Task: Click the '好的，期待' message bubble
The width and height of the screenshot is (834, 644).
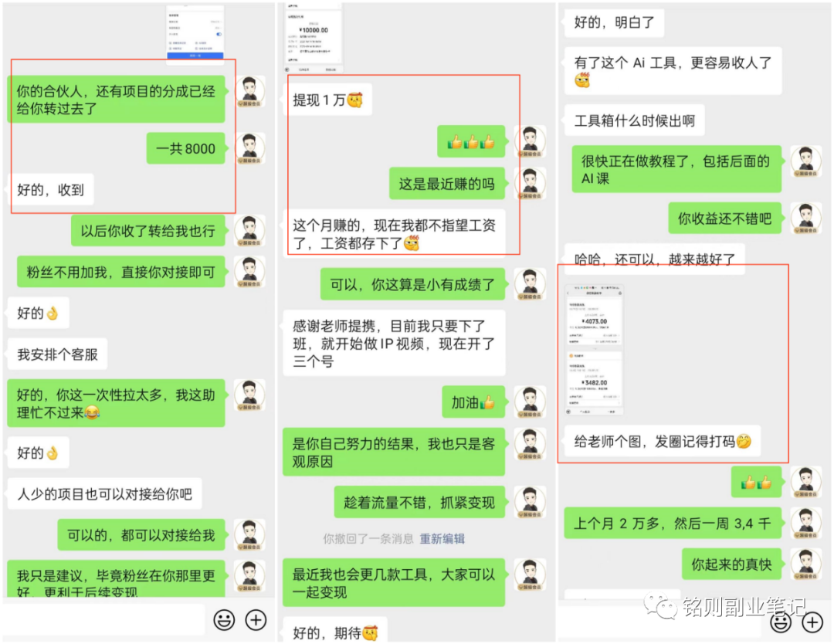Action: click(335, 632)
